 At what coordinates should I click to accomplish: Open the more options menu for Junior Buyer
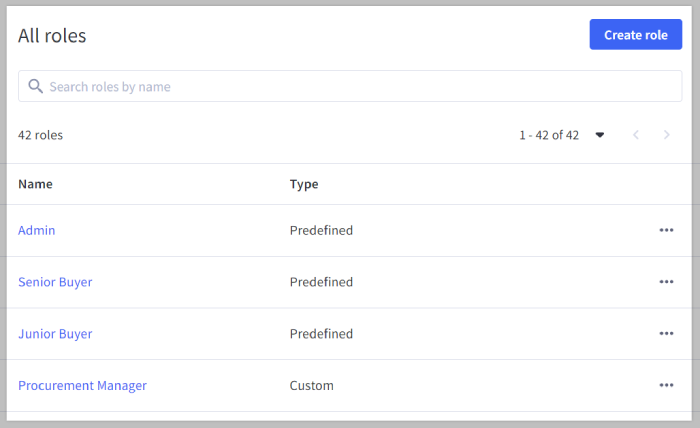tap(666, 334)
